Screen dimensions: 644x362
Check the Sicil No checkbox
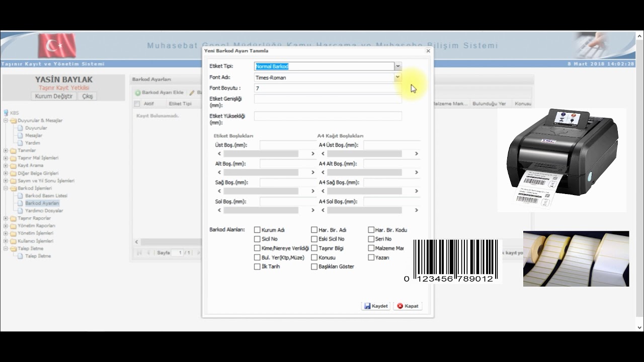point(257,239)
